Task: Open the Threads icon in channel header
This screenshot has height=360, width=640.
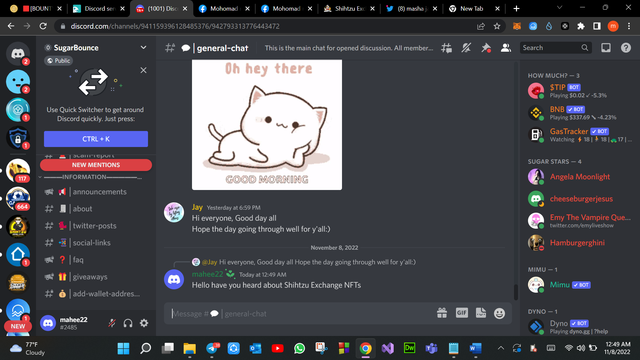Action: click(x=447, y=48)
